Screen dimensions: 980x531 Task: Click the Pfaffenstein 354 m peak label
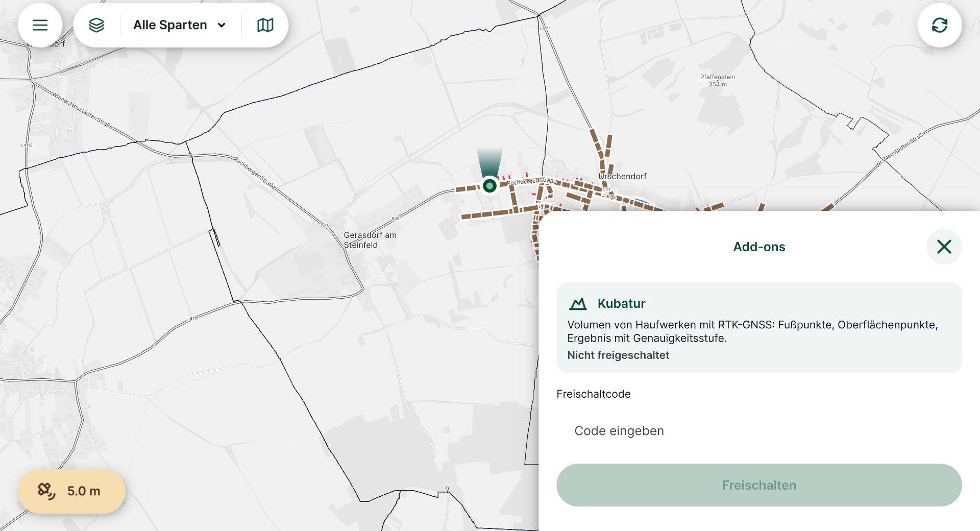(x=718, y=81)
